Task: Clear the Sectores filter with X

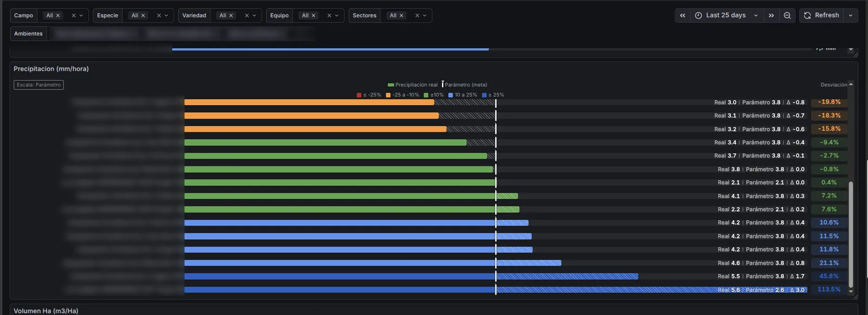Action: (417, 16)
